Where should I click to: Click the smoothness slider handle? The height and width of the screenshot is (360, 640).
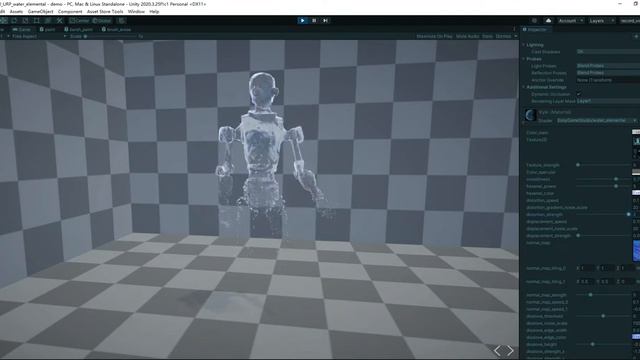tap(616, 179)
